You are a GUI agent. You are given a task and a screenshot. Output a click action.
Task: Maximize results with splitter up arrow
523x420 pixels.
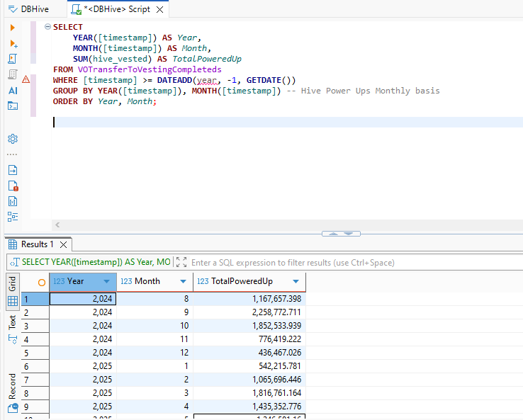(333, 234)
